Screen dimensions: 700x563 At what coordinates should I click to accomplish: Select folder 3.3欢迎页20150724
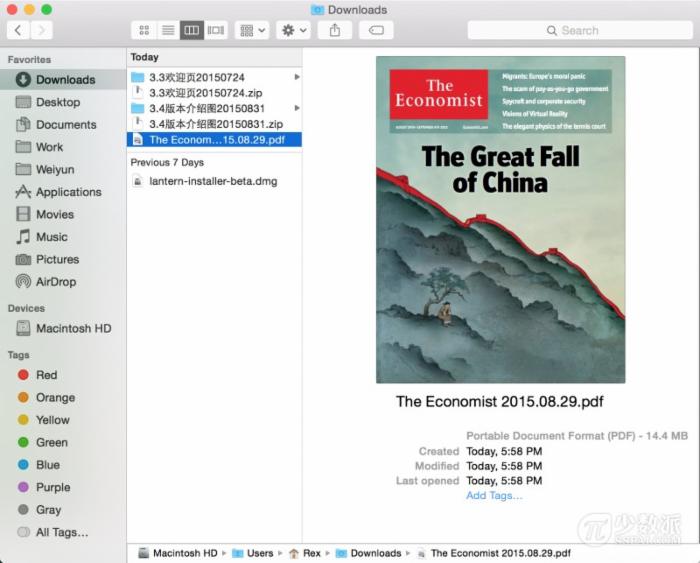[214, 77]
